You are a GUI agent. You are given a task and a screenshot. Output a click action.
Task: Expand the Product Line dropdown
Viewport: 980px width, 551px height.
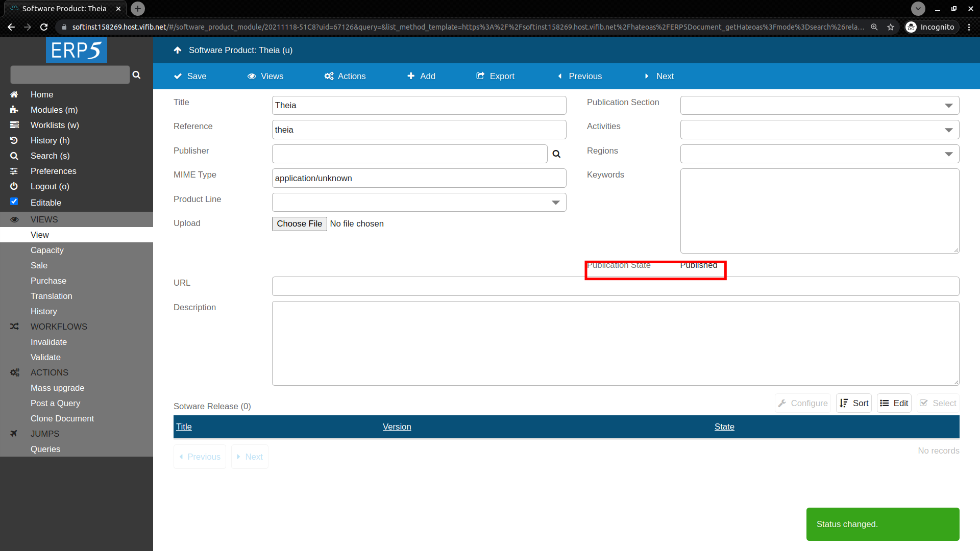click(x=556, y=203)
